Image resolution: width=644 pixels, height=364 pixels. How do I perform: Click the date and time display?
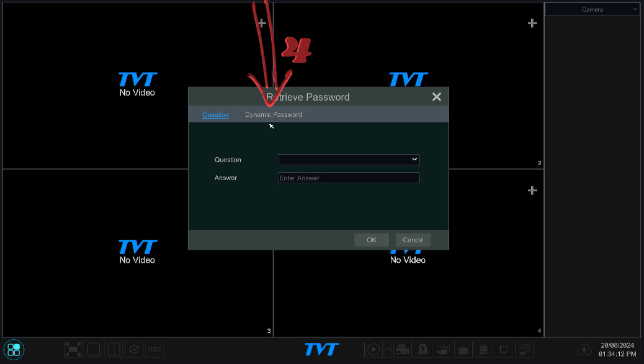[617, 350]
